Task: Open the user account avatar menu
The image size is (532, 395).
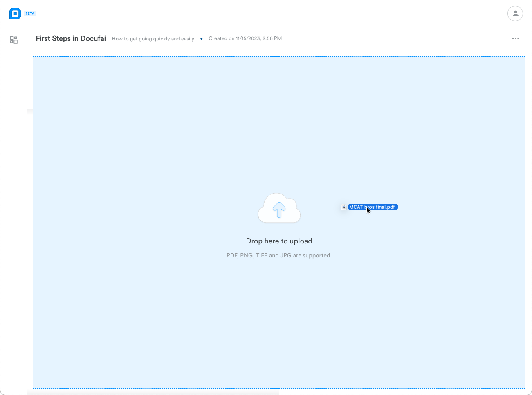Action: tap(515, 13)
